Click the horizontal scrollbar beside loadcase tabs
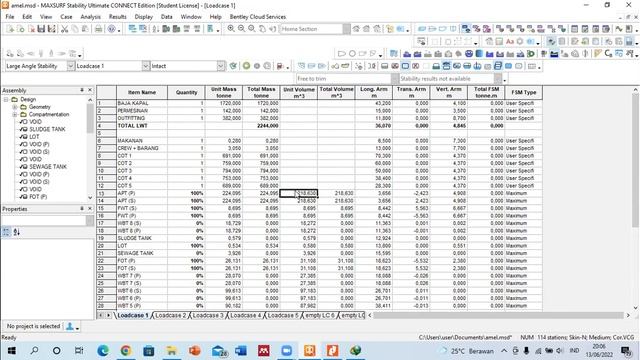 pyautogui.click(x=498, y=315)
